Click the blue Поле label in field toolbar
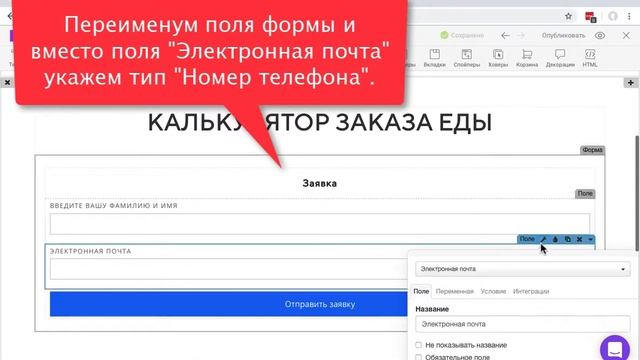The image size is (640, 360). [527, 239]
